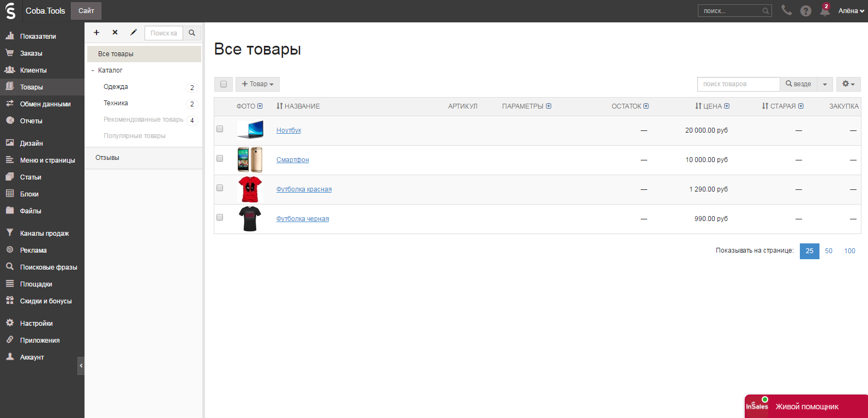Image resolution: width=868 pixels, height=418 pixels.
Task: Open the ОСТАТОК column dropdown
Action: point(646,106)
